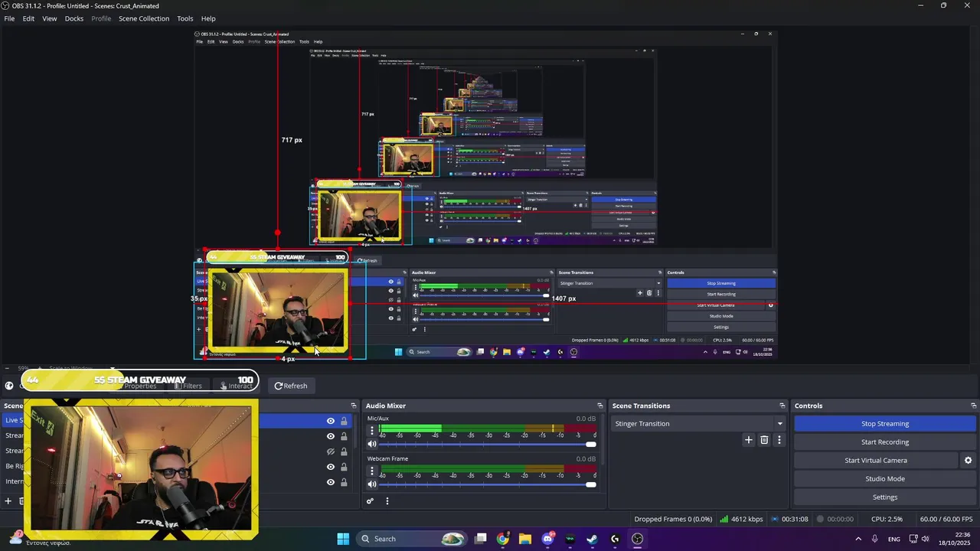This screenshot has height=551, width=980.
Task: Click the taskbar Search box
Action: tap(413, 539)
